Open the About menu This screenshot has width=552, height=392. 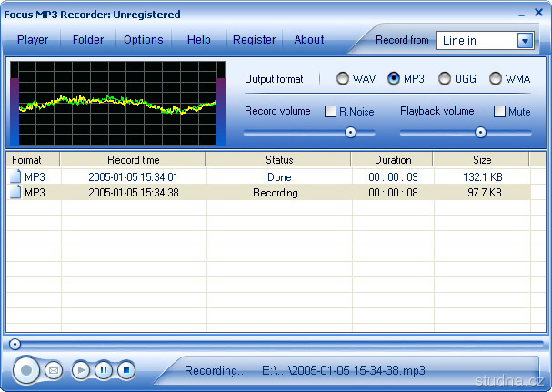click(309, 40)
